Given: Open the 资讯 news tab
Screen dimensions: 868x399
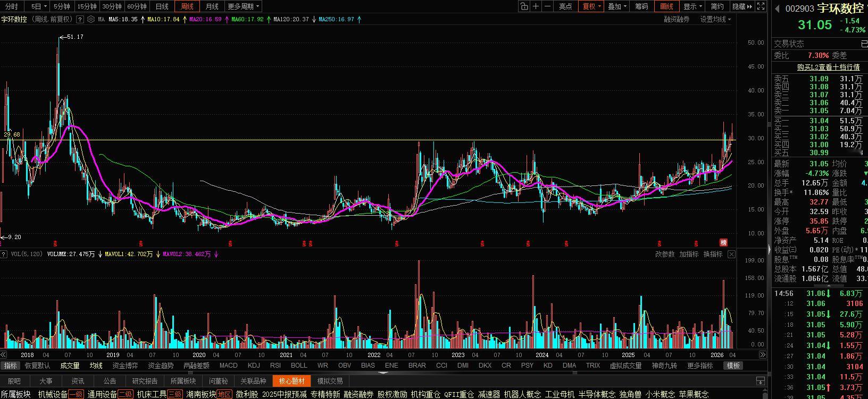Looking at the screenshot, I should 78,381.
